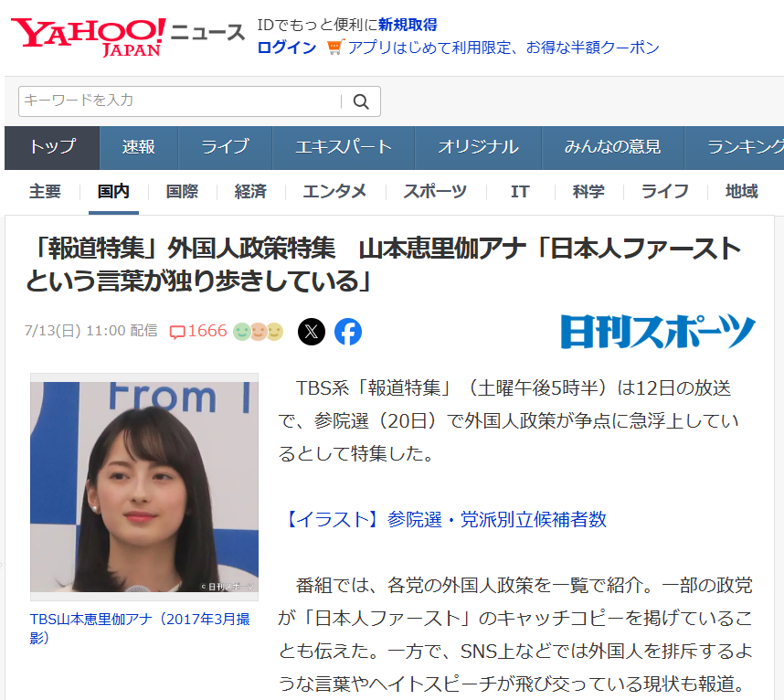Open the ライブ navigation tab
Screen dimensions: 784x700
[225, 147]
